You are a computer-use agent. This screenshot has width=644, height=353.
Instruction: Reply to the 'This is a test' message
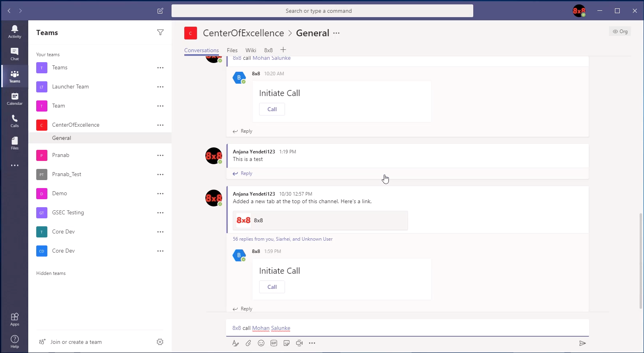click(x=242, y=173)
